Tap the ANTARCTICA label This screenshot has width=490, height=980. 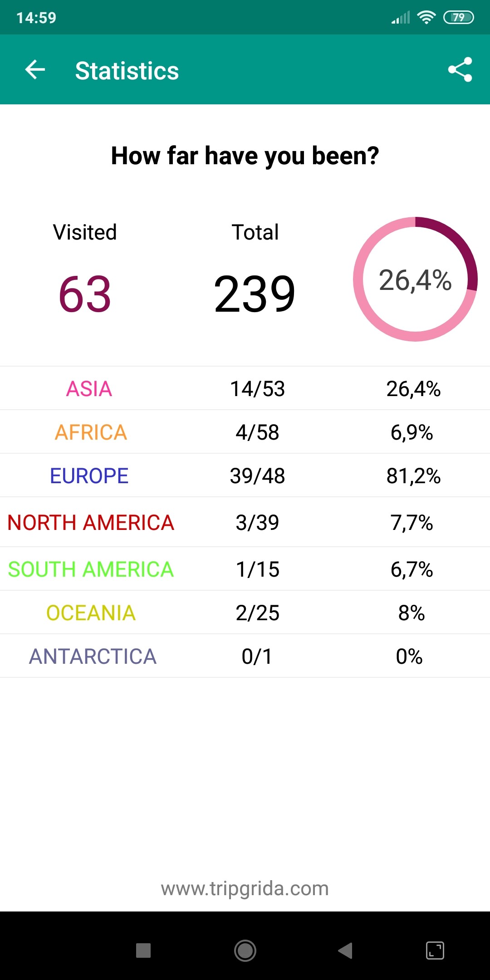(93, 656)
